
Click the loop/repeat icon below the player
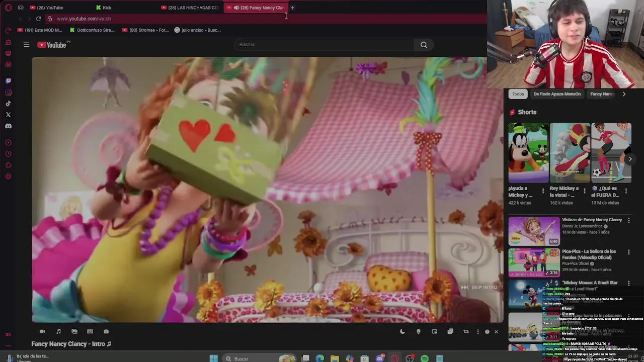point(466,331)
